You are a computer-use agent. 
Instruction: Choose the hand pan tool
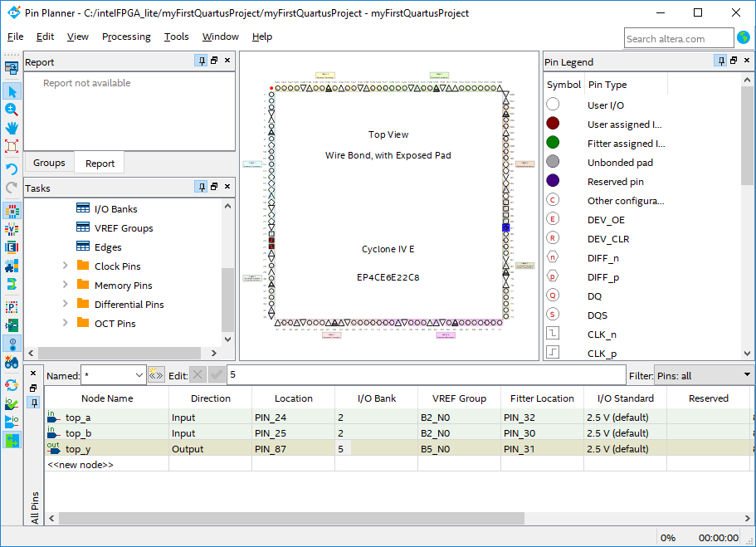[x=12, y=128]
